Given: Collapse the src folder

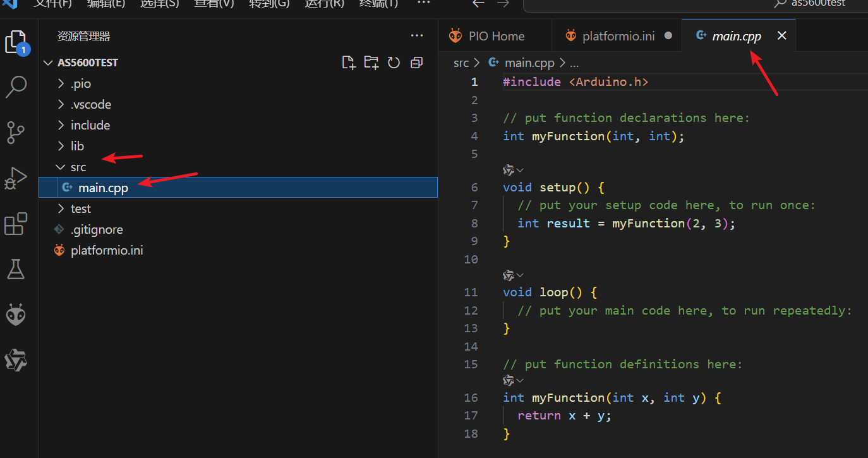Looking at the screenshot, I should (78, 167).
